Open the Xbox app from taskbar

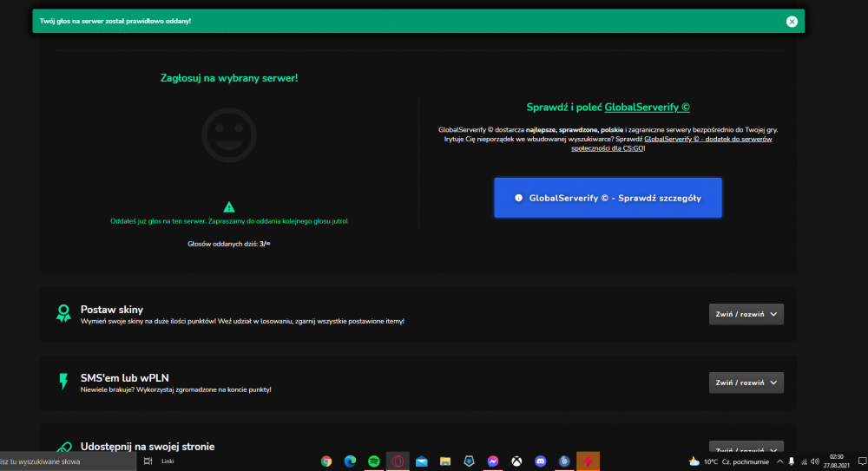point(516,461)
